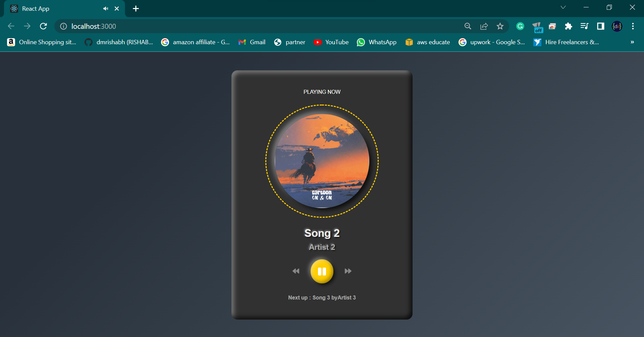Reload the page with refresh icon
Viewport: 644px width, 337px height.
(43, 26)
